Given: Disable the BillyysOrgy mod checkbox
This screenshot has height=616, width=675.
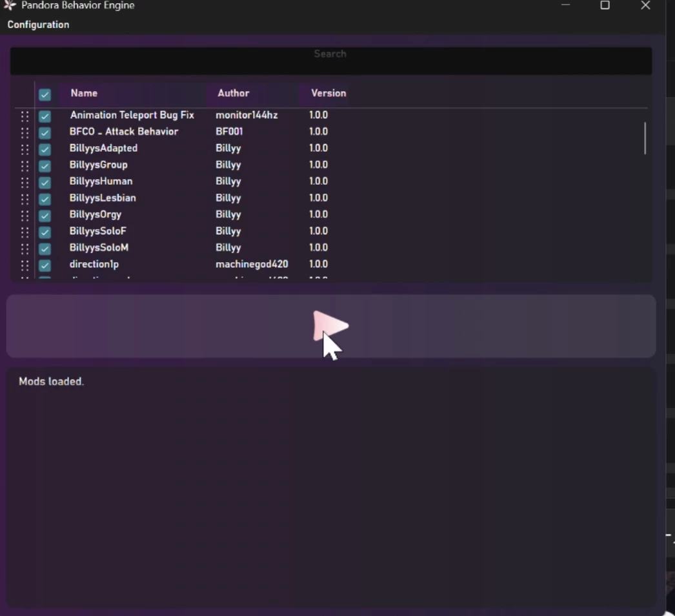Looking at the screenshot, I should (x=45, y=216).
